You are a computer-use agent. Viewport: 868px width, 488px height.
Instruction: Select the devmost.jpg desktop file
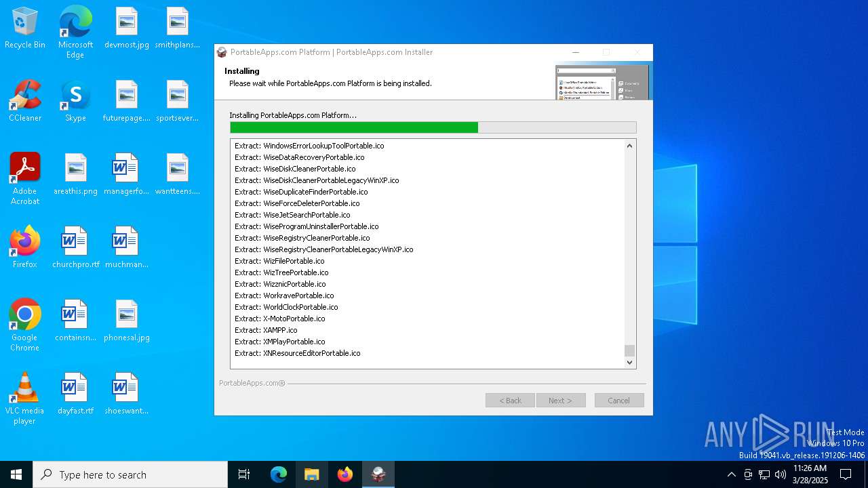[127, 28]
